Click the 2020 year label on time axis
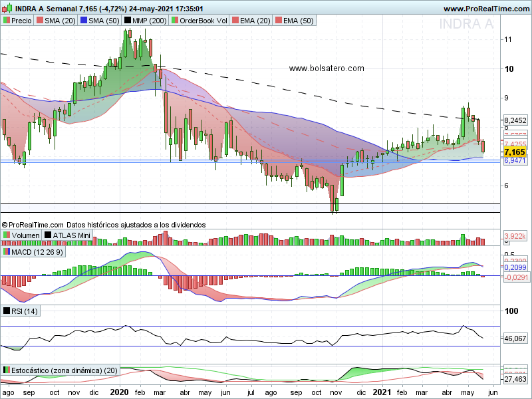This screenshot has width=532, height=399. click(119, 392)
